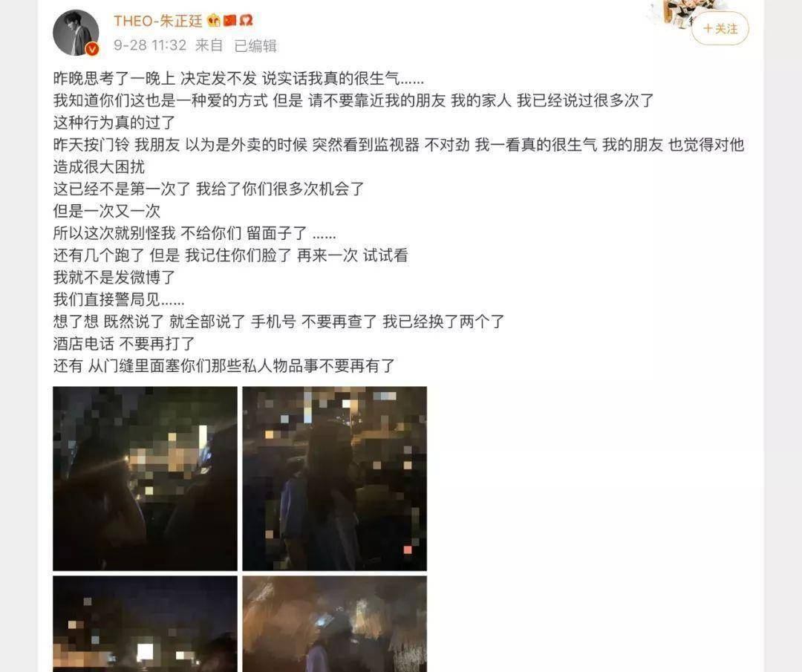Click the crown membership badge icon
This screenshot has height=672, width=802.
click(x=214, y=21)
